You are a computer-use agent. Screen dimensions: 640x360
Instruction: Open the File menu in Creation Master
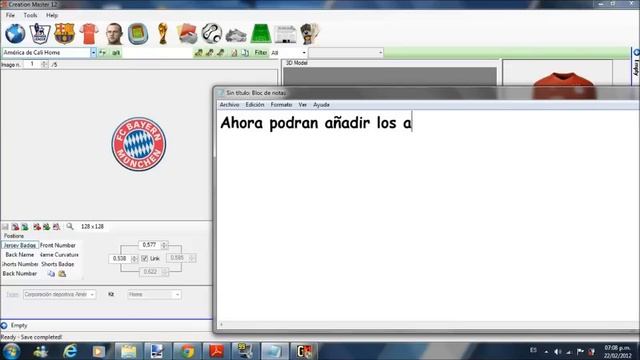tap(10, 15)
